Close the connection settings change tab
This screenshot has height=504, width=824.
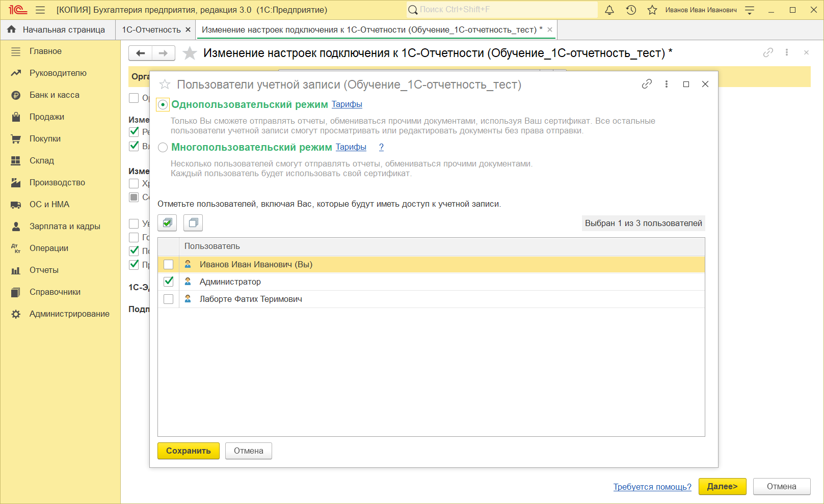point(550,30)
